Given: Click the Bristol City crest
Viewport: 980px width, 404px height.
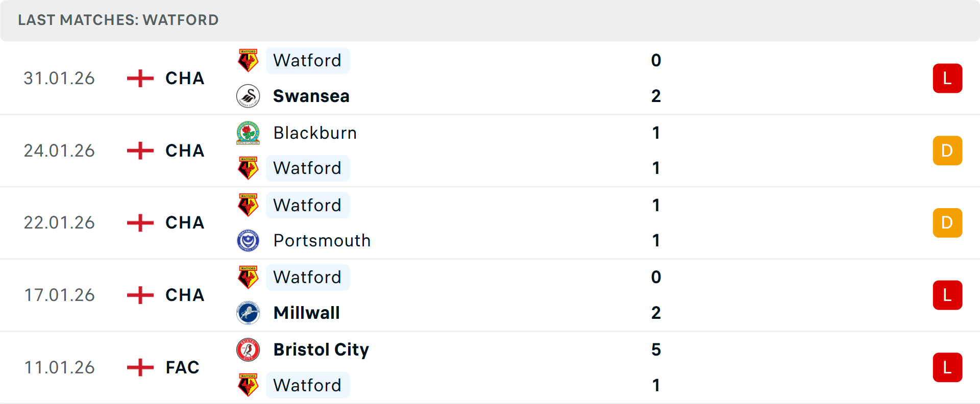Looking at the screenshot, I should click(248, 349).
